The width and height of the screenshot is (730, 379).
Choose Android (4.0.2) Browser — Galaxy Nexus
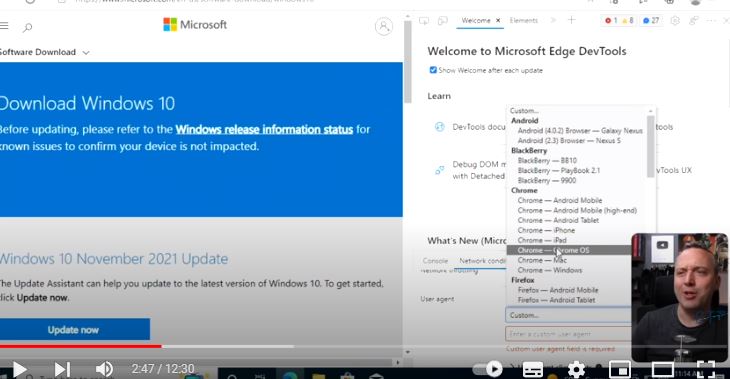[x=580, y=131]
